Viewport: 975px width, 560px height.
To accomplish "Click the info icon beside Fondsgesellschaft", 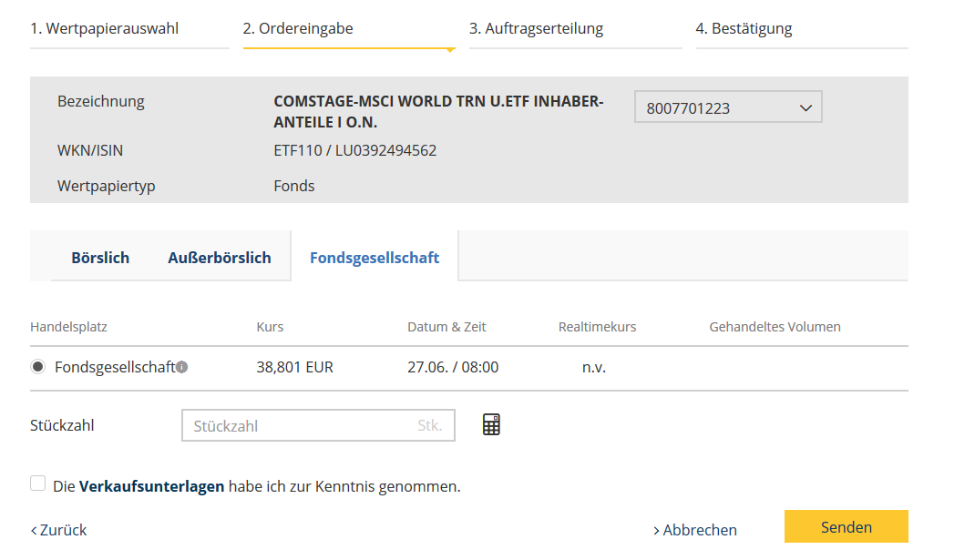I will point(181,367).
